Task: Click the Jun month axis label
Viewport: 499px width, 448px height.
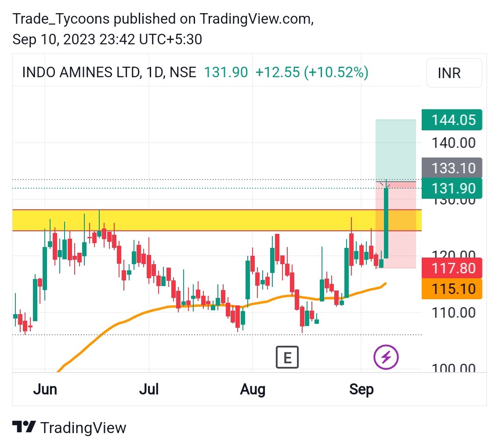Action: coord(45,389)
